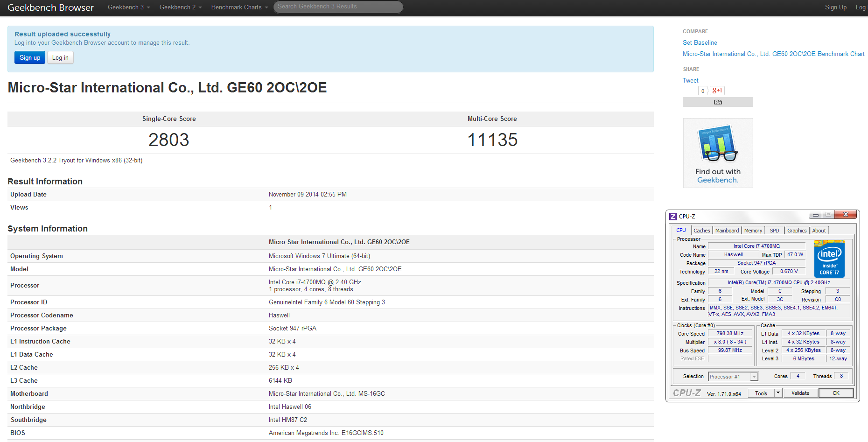Click the L3 Cache value 6144 KB

(x=280, y=380)
